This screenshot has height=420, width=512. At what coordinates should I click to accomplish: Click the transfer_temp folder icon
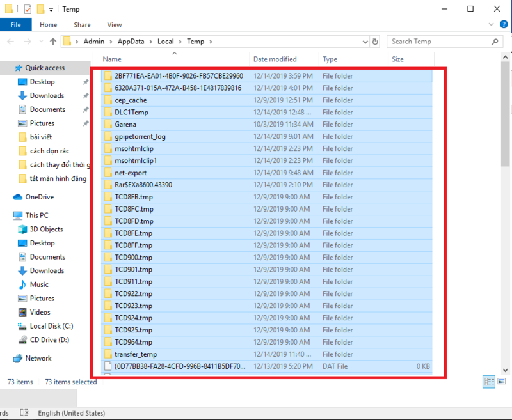108,354
